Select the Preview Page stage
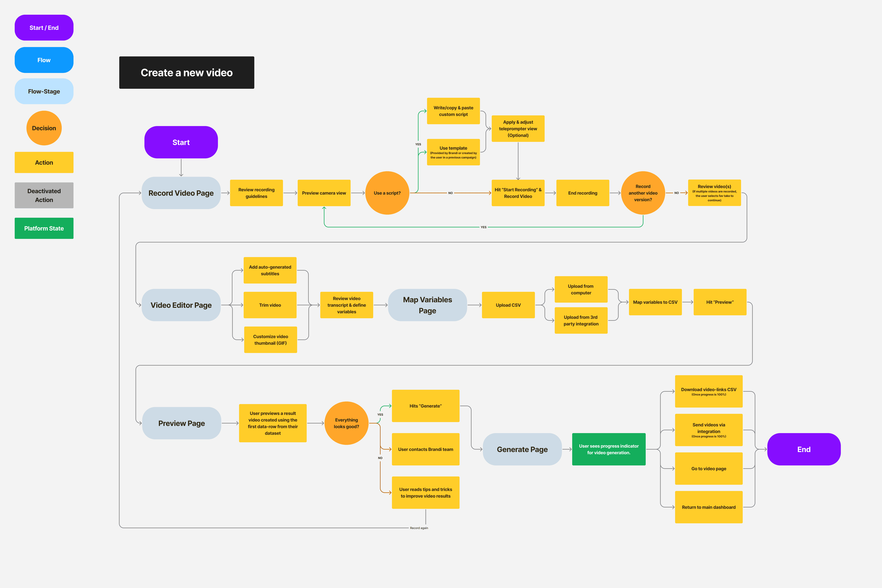Screen dimensions: 882x588 (x=182, y=423)
